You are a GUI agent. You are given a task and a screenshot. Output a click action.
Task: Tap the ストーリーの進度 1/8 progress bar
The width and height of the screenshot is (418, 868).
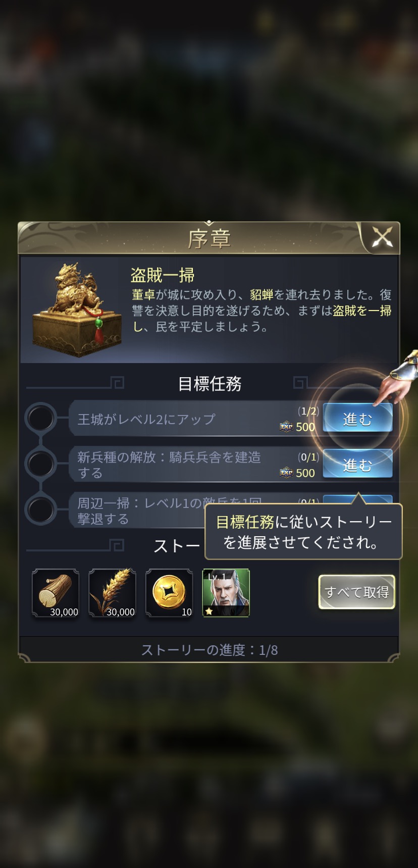point(209,649)
